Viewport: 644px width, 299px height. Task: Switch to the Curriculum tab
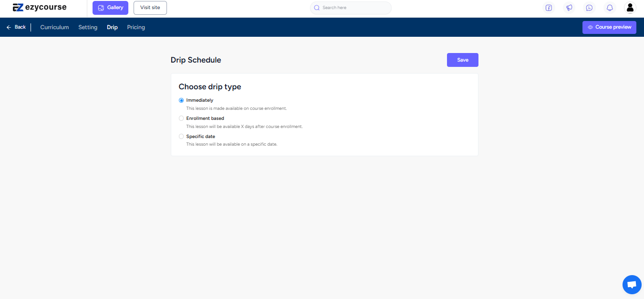[54, 27]
